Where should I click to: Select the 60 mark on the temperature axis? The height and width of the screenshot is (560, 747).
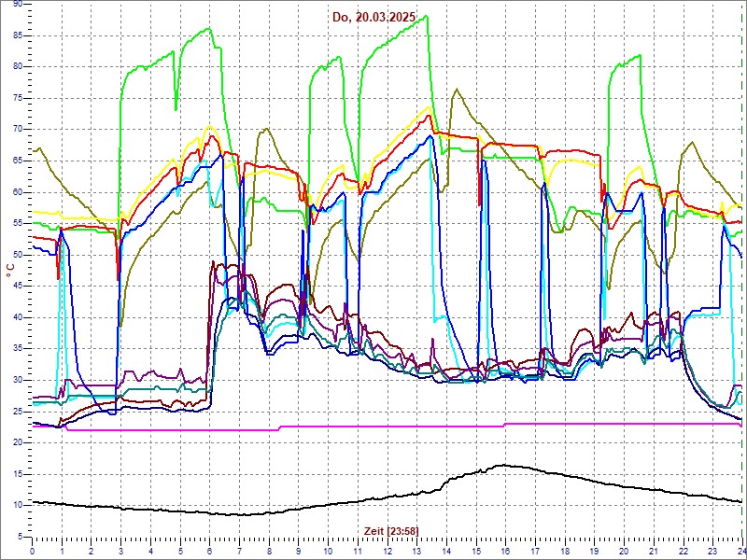pyautogui.click(x=18, y=192)
